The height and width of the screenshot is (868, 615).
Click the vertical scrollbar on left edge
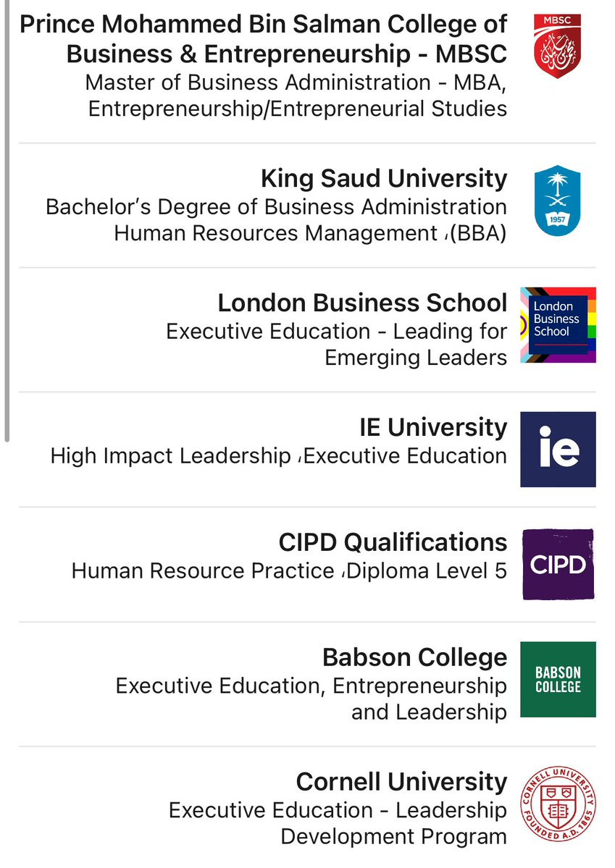pos(7,221)
